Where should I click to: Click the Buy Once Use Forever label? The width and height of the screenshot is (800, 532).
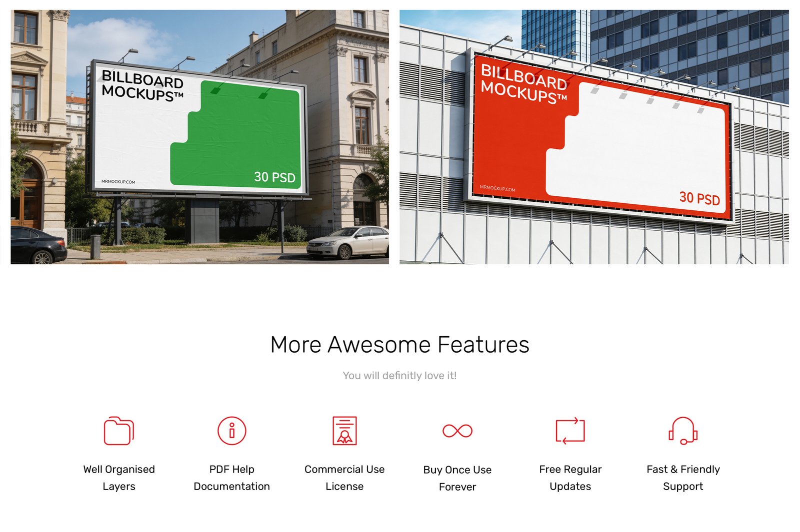coord(457,478)
